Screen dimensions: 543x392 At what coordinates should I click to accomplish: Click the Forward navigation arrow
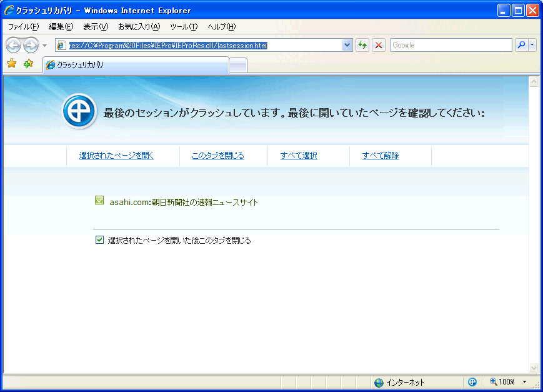pos(31,45)
